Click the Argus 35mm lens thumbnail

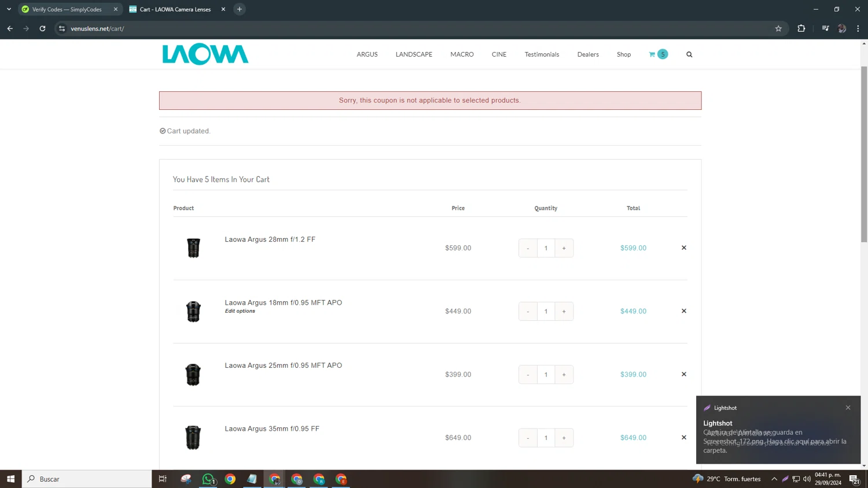(x=193, y=438)
